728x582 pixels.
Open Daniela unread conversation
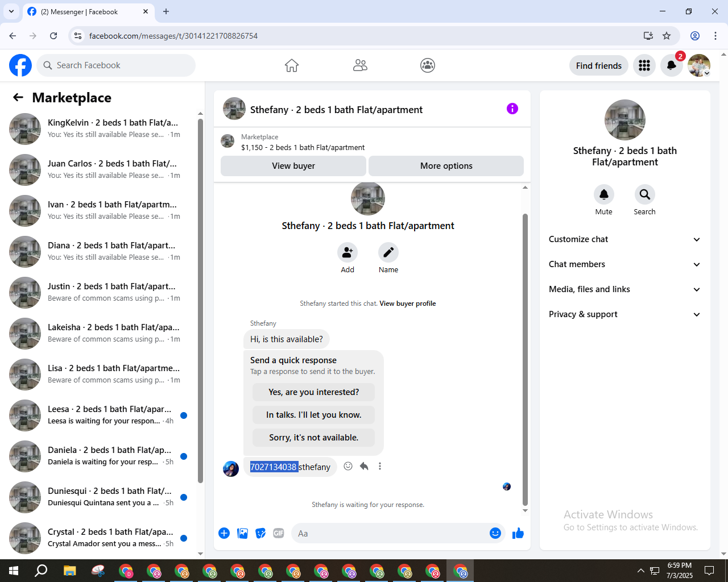pyautogui.click(x=100, y=456)
